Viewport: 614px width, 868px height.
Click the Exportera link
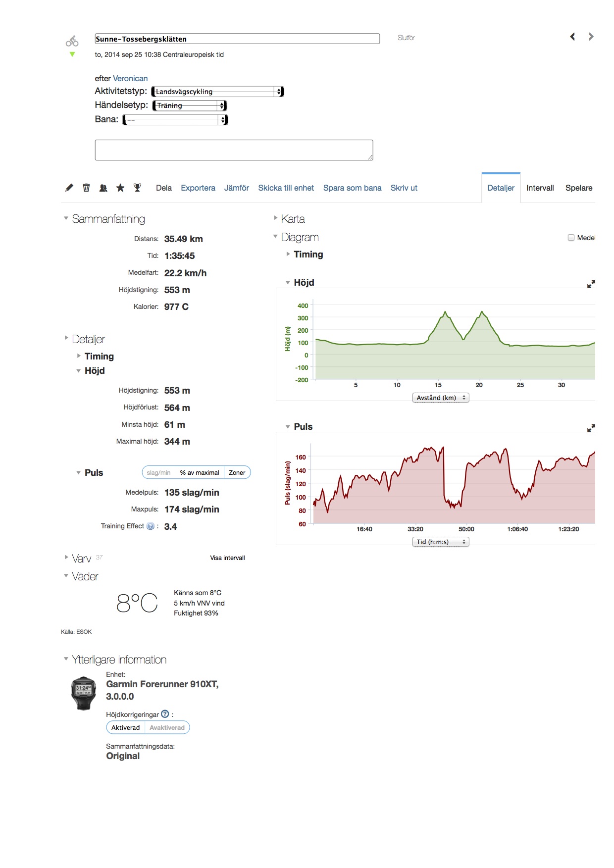coord(198,188)
